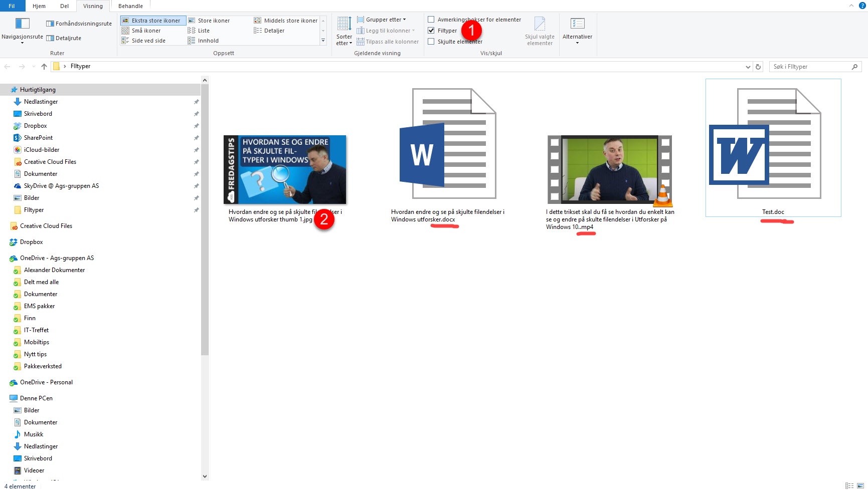Open iCloud-bilder in quick access
The width and height of the screenshot is (868, 492).
[42, 150]
